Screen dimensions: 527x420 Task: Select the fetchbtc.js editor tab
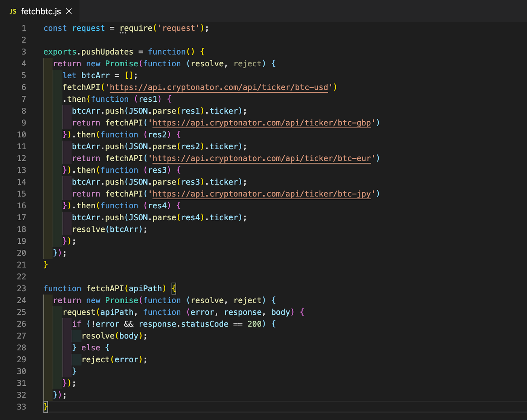40,11
